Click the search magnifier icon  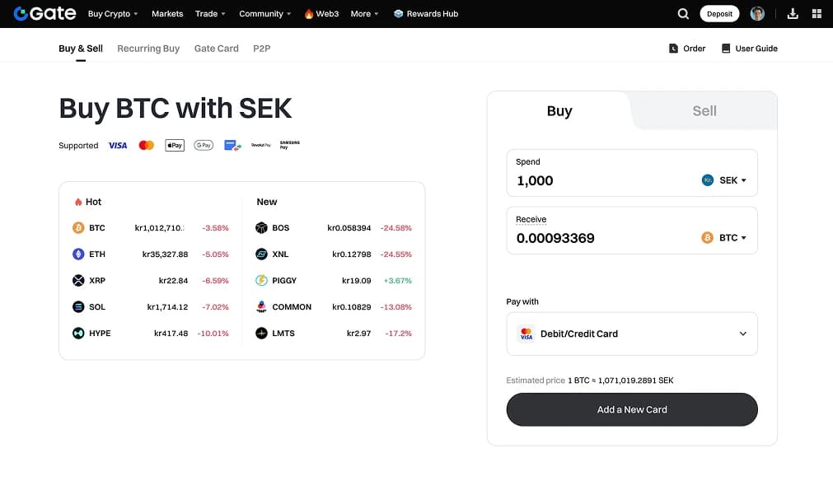point(683,14)
